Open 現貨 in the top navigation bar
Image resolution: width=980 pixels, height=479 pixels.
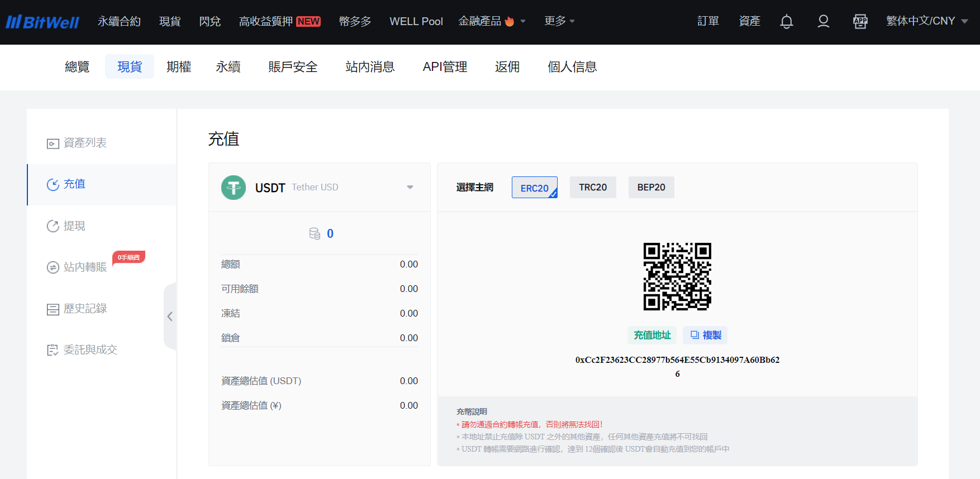[170, 21]
